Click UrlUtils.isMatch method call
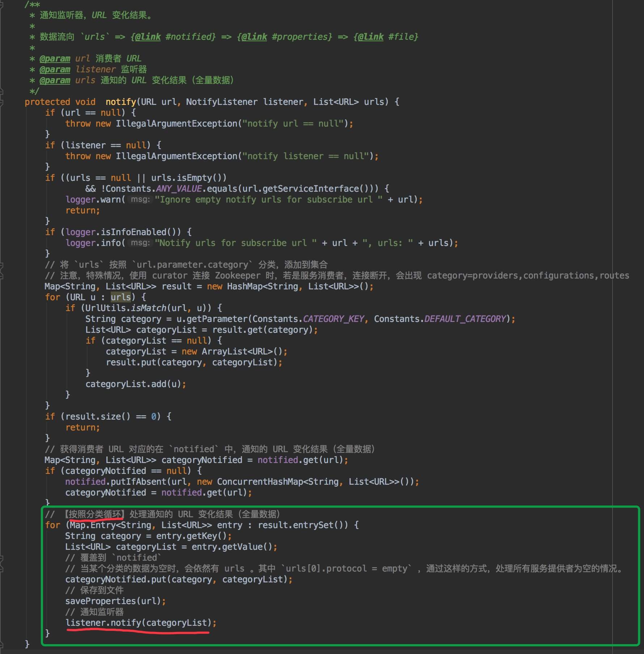The height and width of the screenshot is (654, 644). (148, 308)
